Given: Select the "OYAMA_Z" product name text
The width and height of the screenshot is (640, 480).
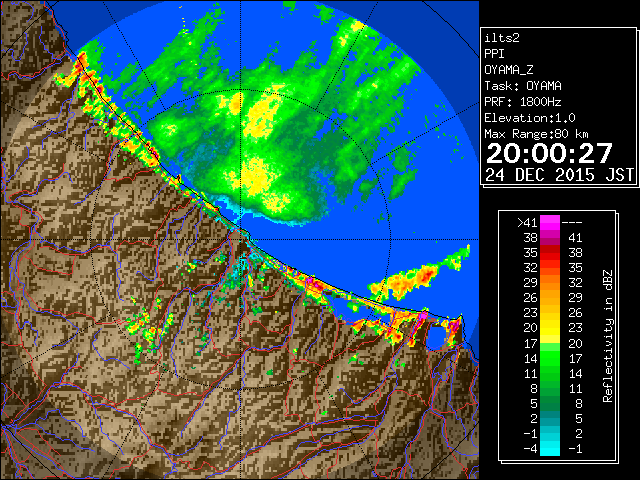Looking at the screenshot, I should [509, 70].
